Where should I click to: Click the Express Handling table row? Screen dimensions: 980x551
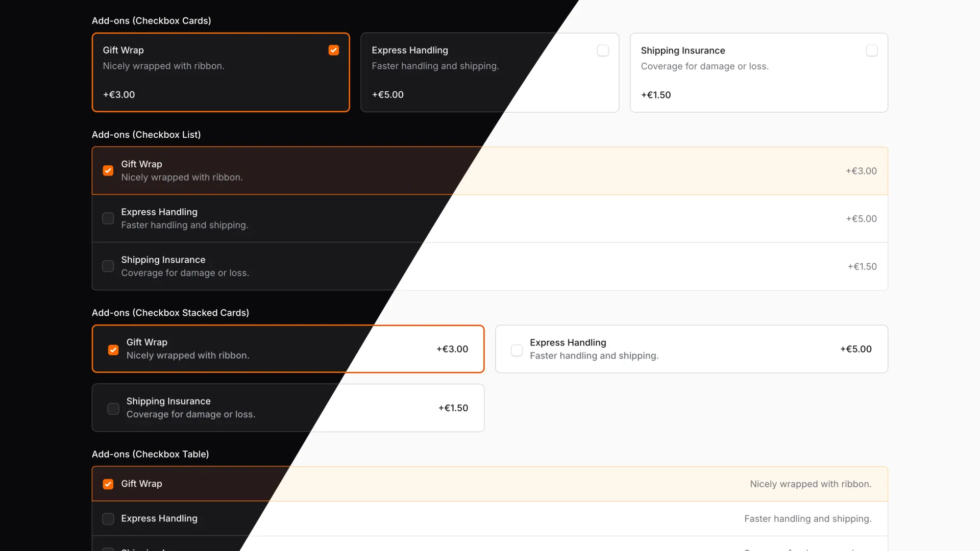coord(459,518)
